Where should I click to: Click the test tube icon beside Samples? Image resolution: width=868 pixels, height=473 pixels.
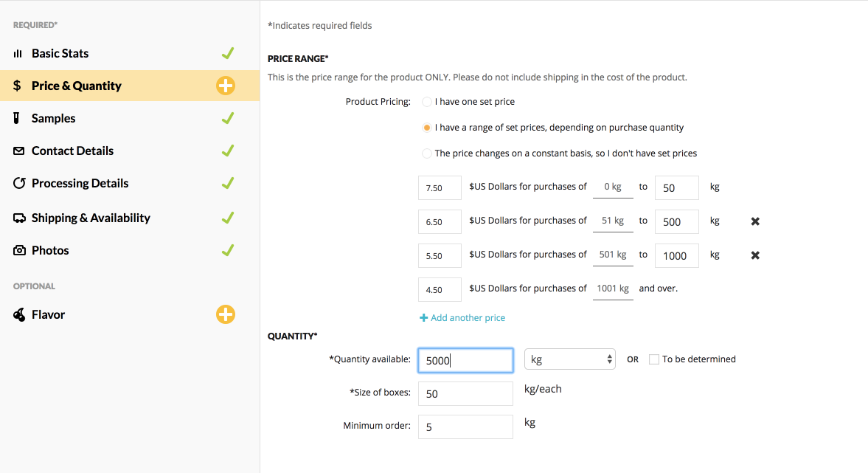click(x=18, y=118)
